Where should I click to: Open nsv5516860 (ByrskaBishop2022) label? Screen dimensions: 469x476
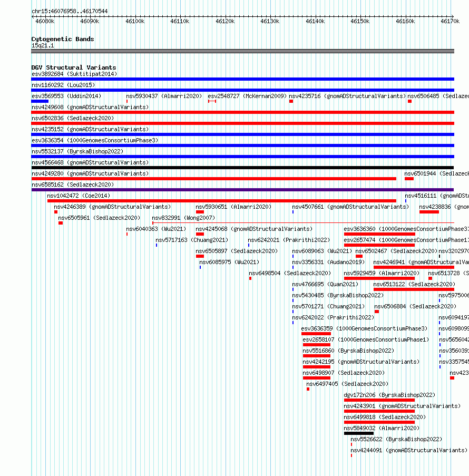coord(348,351)
